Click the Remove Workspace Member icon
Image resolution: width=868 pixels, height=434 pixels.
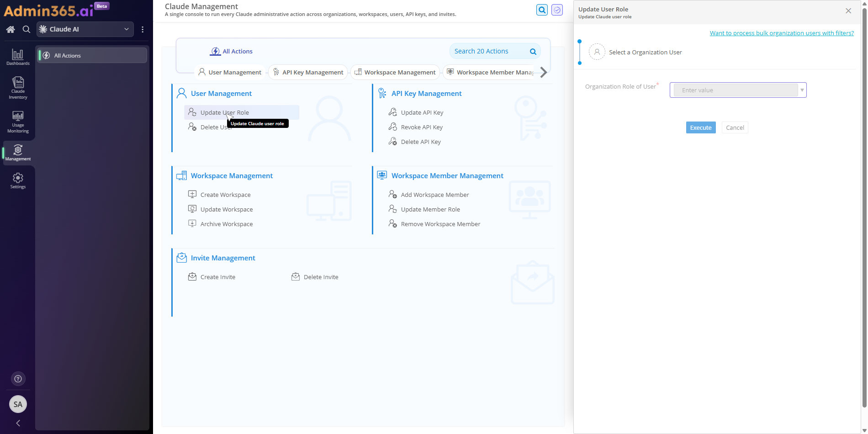392,223
